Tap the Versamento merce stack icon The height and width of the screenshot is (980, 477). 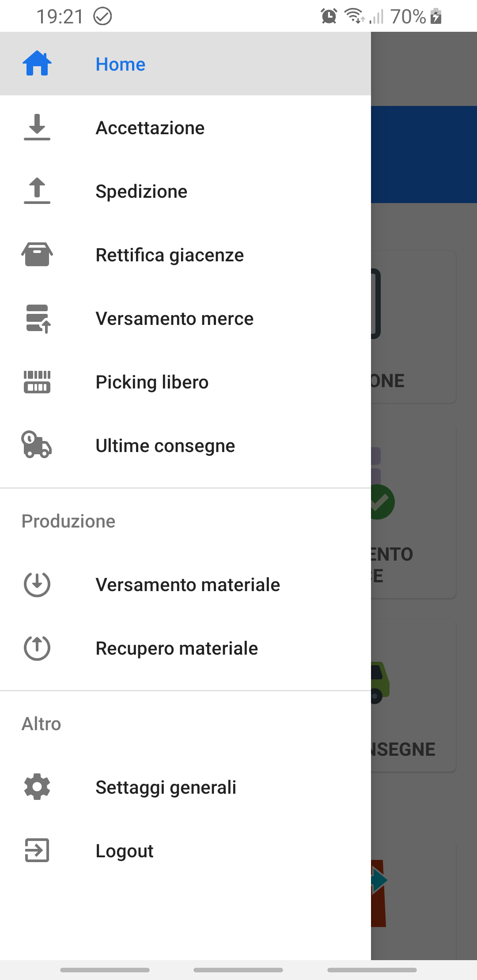point(38,318)
